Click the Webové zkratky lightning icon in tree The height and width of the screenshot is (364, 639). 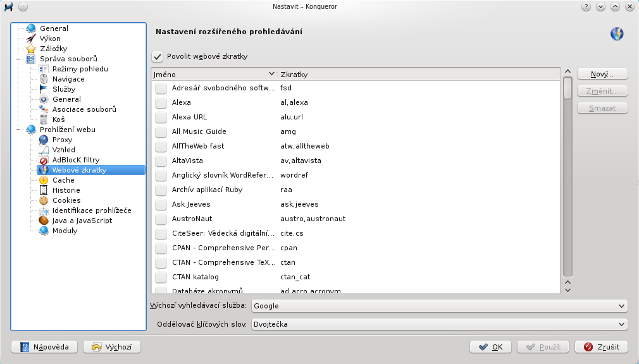coord(44,170)
